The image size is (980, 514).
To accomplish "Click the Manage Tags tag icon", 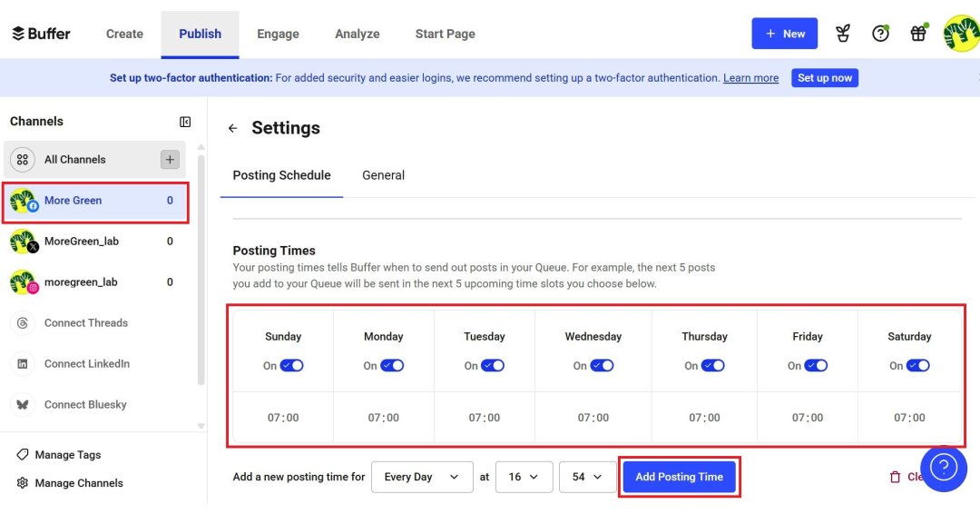I will pyautogui.click(x=23, y=455).
